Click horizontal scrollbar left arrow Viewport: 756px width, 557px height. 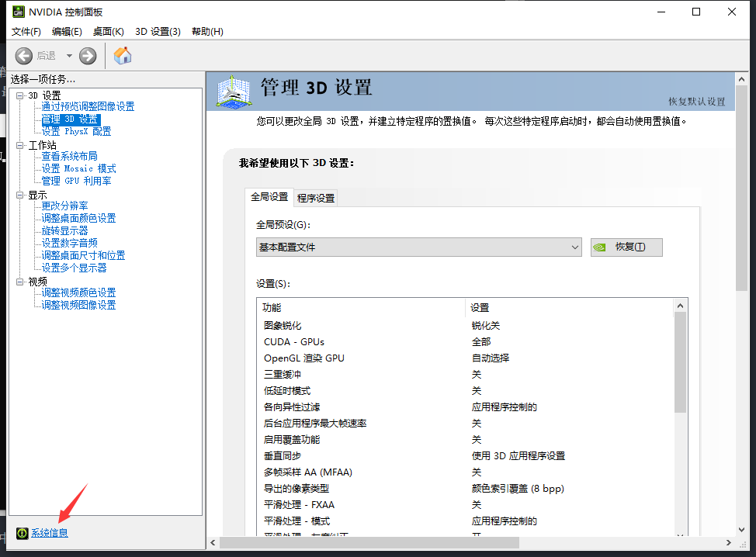(x=213, y=542)
